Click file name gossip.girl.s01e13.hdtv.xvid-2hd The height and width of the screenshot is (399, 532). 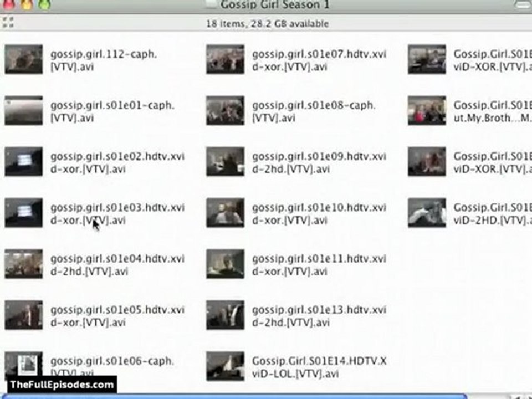[319, 316]
